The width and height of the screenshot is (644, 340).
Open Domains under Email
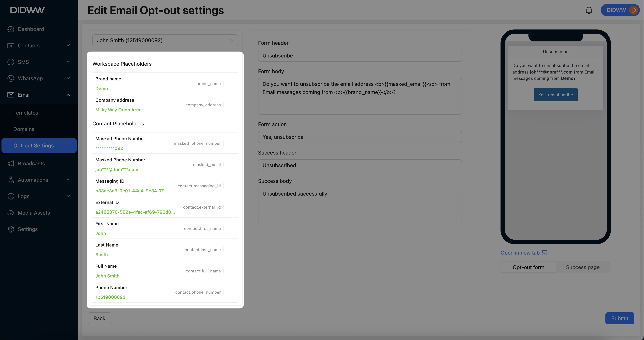pyautogui.click(x=24, y=129)
